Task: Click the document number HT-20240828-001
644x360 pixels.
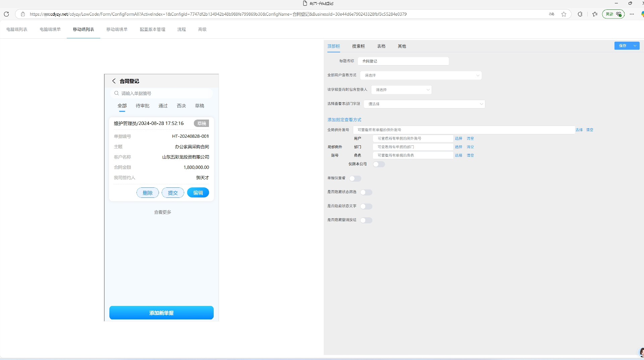Action: pyautogui.click(x=191, y=136)
